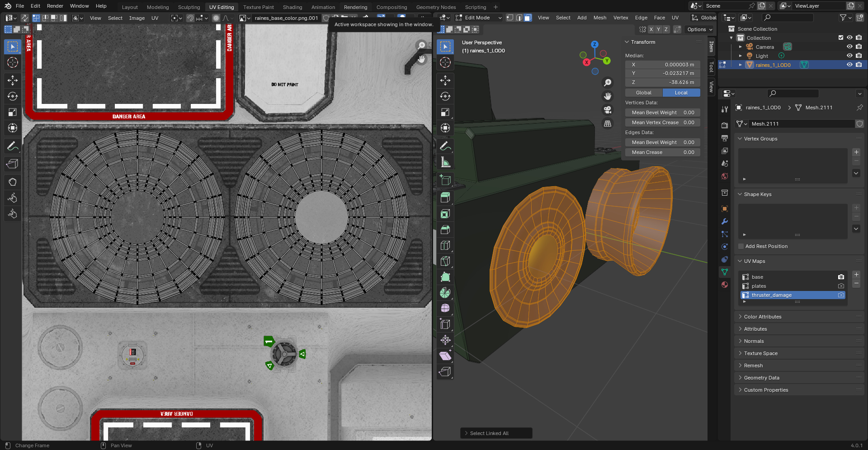Open the Render menu
This screenshot has height=450, width=868.
(55, 6)
